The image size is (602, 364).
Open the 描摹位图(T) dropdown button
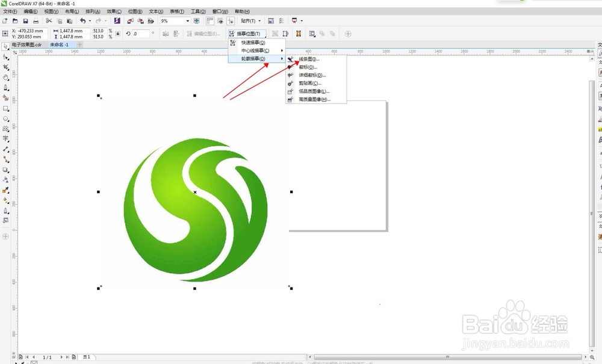247,34
